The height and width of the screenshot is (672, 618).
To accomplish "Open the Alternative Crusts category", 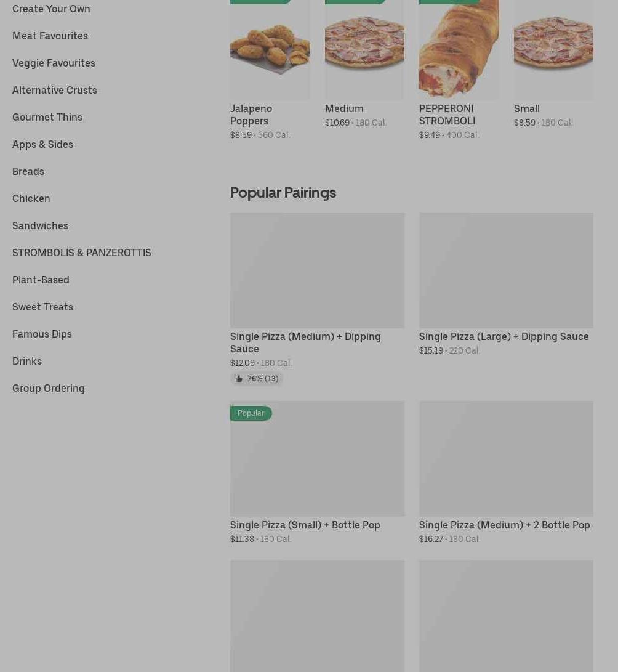I will point(55,90).
